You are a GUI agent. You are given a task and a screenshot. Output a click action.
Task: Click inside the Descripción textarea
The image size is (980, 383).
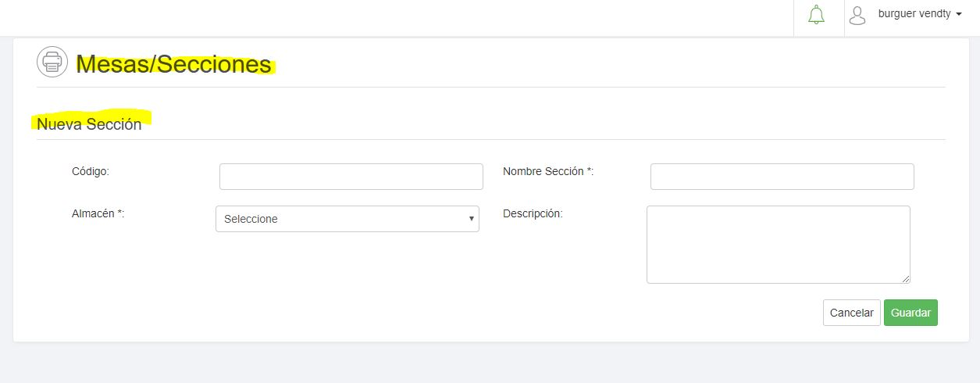pos(778,244)
